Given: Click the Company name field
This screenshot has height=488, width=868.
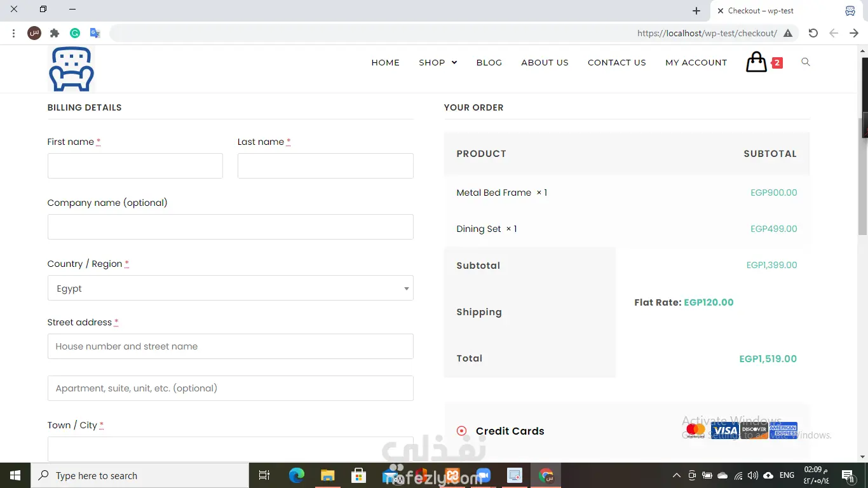Looking at the screenshot, I should click(230, 227).
